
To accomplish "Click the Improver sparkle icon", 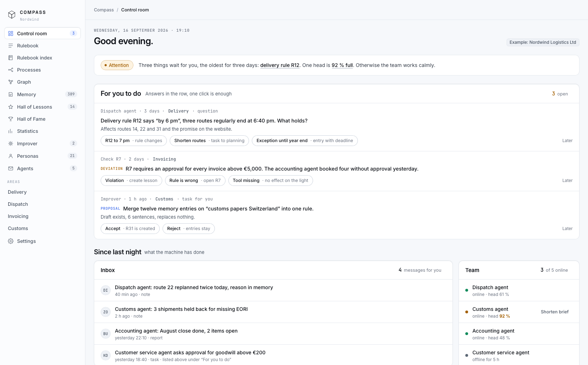I will point(11,144).
